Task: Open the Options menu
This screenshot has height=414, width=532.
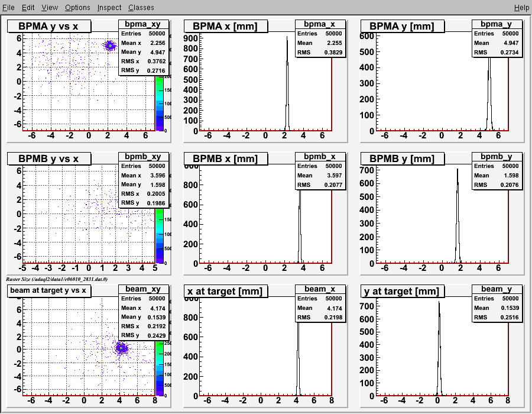Action: coord(77,8)
